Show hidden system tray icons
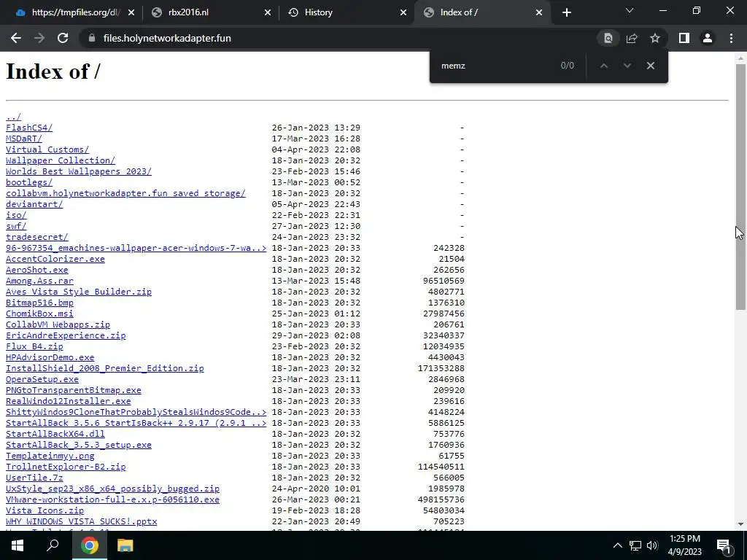Viewport: 747px width, 560px height. [617, 545]
